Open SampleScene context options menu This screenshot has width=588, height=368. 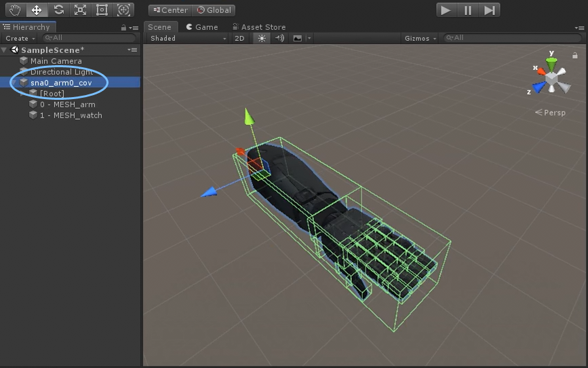(x=132, y=50)
